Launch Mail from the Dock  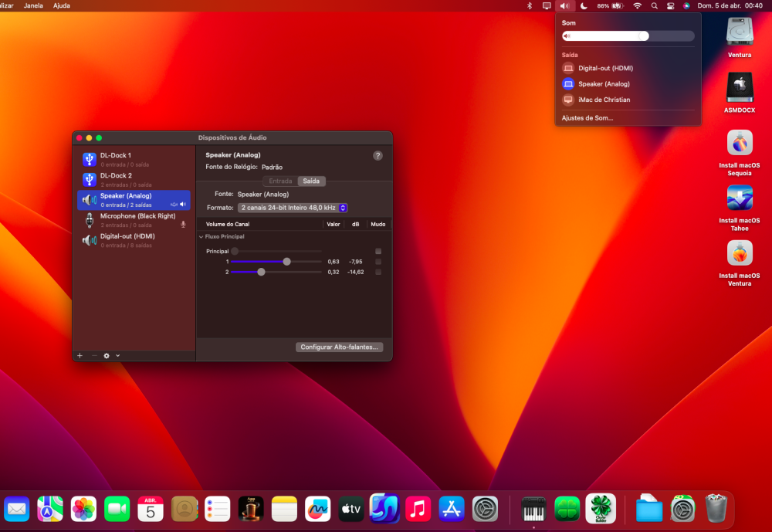click(17, 509)
